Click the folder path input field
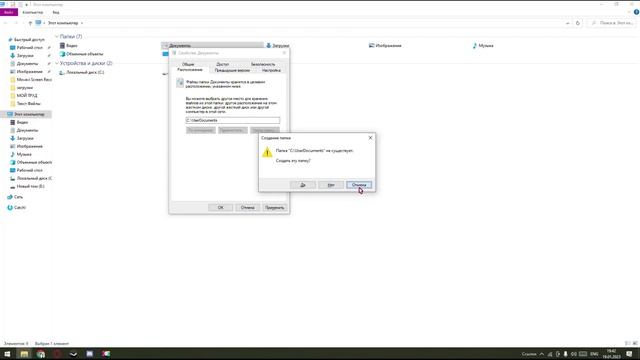Screen dimensions: 640x360 click(233, 120)
